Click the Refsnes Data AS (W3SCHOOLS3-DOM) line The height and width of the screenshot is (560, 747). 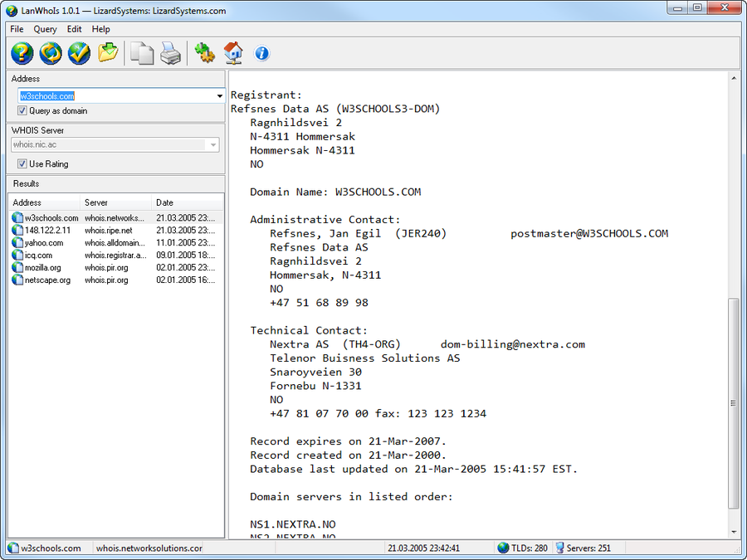tap(335, 109)
